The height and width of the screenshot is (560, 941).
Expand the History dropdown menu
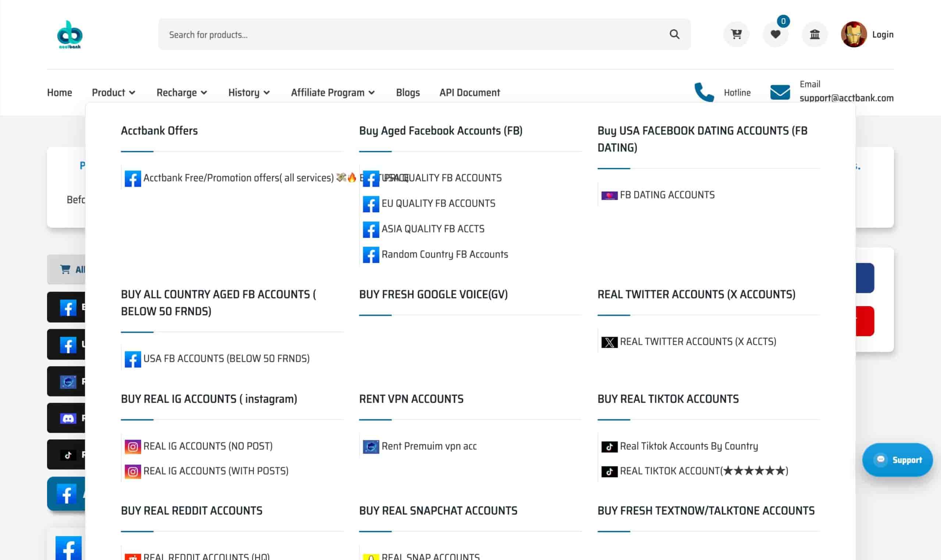coord(249,93)
